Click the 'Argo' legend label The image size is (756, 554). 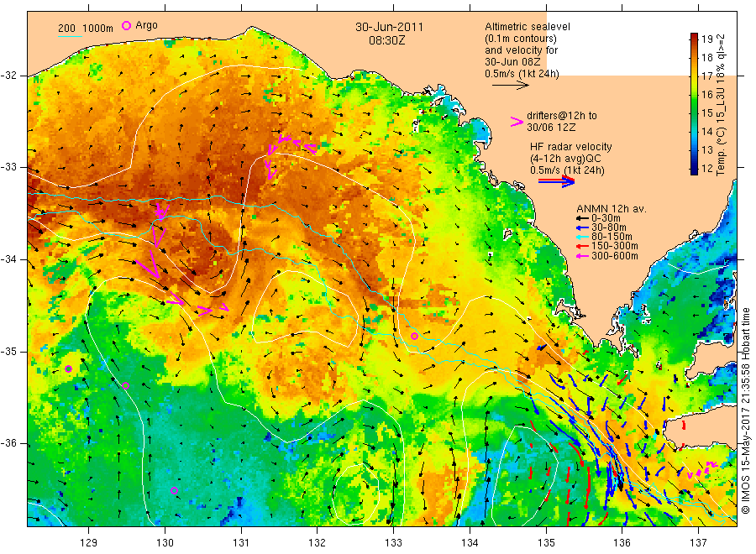pyautogui.click(x=146, y=25)
